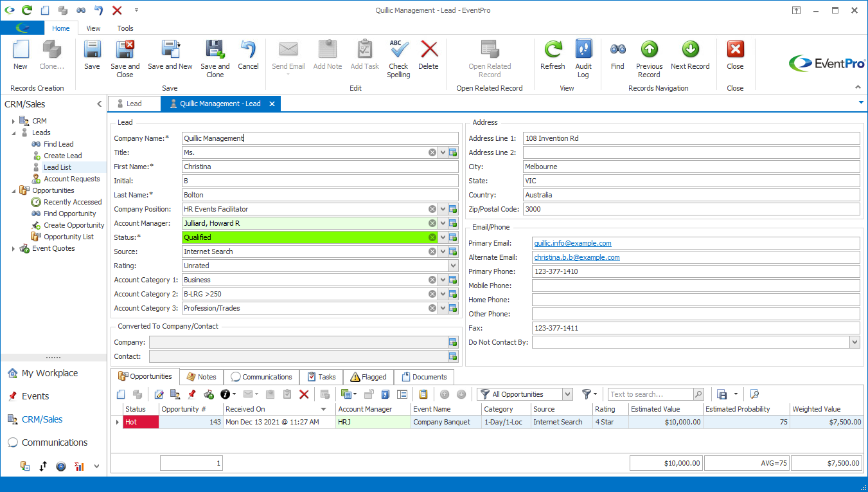Open the Rating dropdown
Screen dimensions: 868x492
(454, 266)
